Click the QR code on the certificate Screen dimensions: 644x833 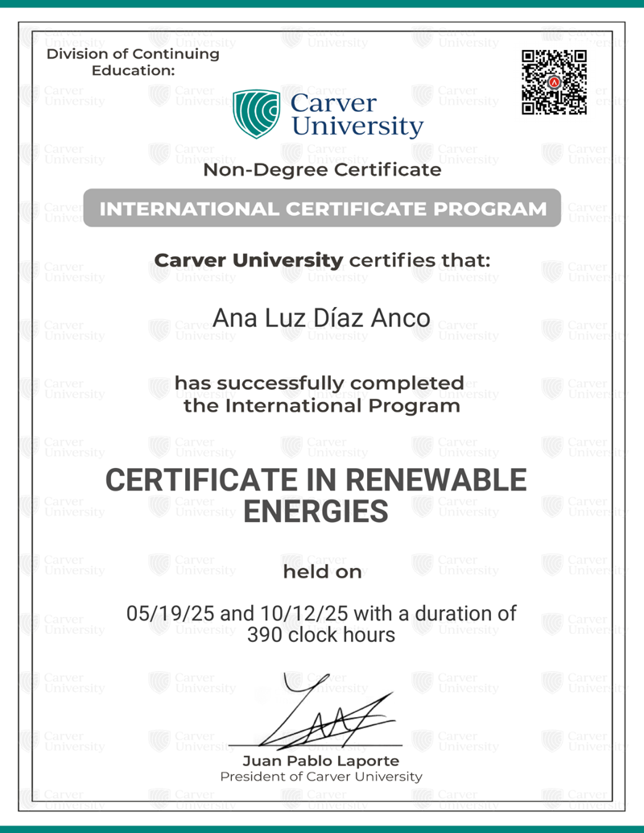tap(554, 82)
